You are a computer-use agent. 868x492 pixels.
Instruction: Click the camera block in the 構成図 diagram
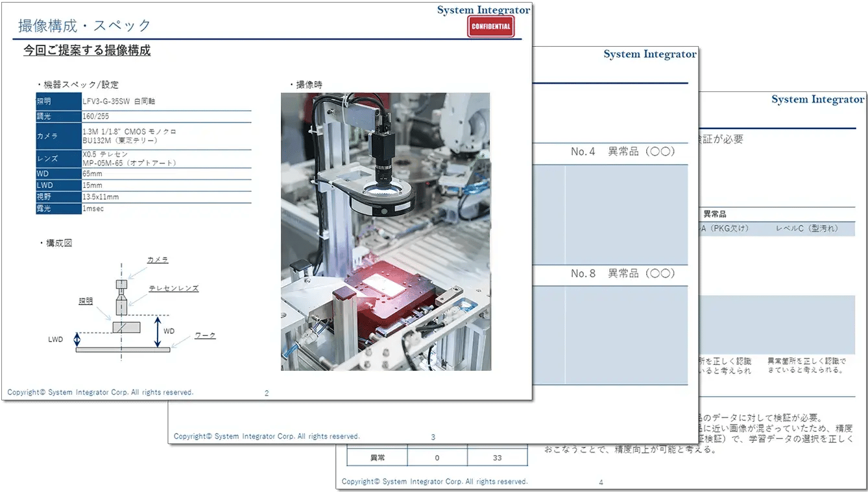click(121, 285)
